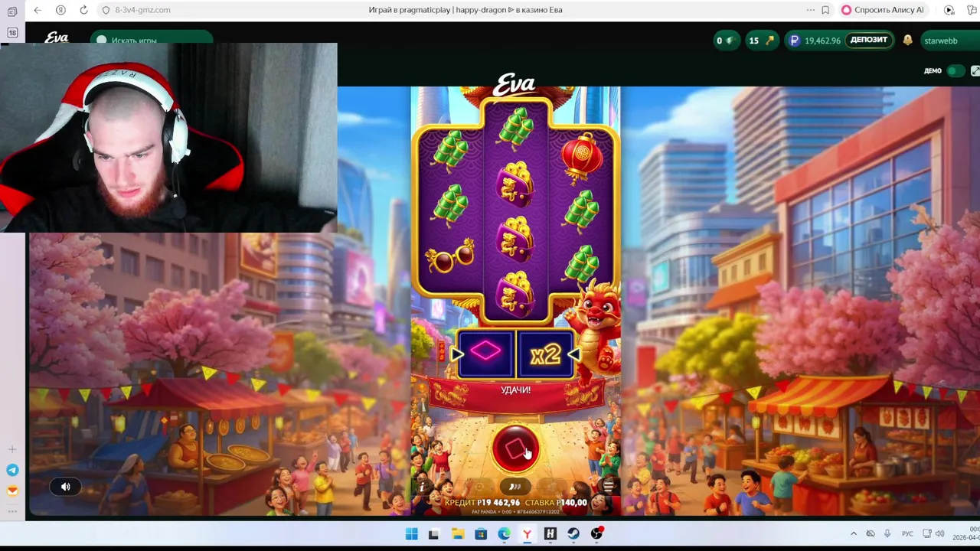Open the browser extensions icon
The image size is (980, 551).
(x=973, y=10)
